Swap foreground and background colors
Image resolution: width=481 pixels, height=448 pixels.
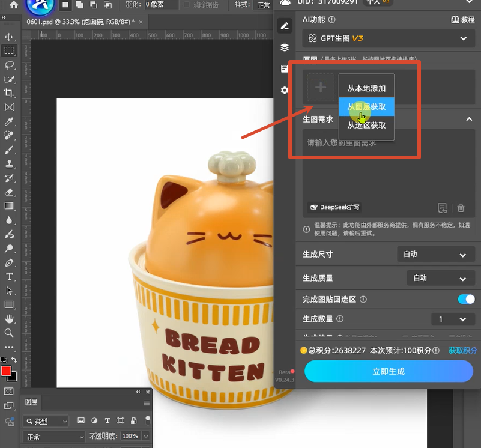coord(14,360)
